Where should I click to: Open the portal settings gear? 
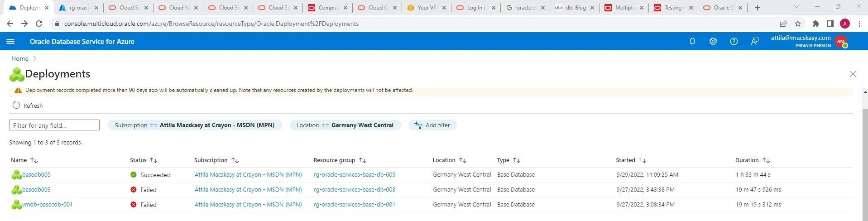tap(713, 41)
